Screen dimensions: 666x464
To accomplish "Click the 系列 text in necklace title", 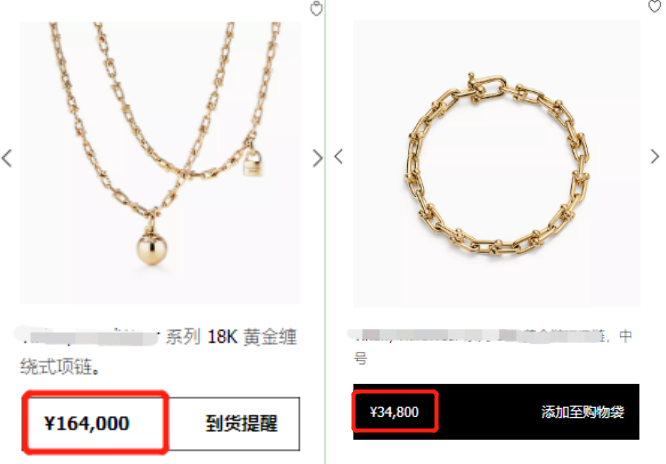I will (x=183, y=337).
